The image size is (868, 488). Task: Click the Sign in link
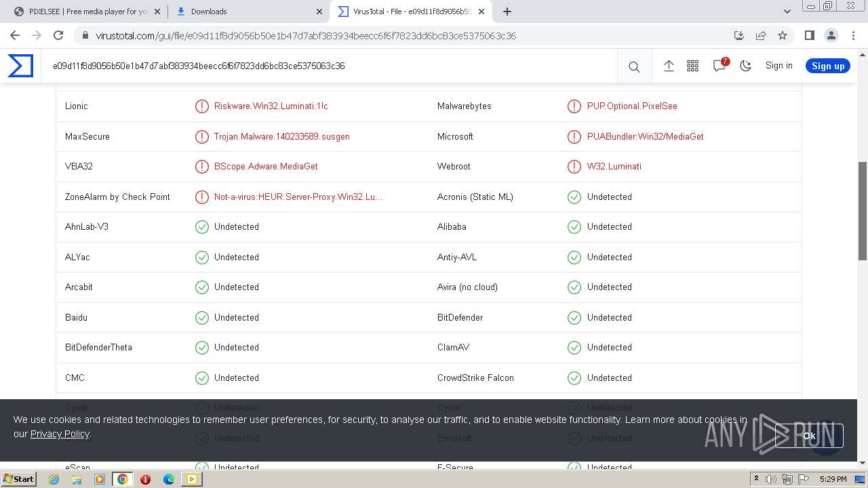778,66
